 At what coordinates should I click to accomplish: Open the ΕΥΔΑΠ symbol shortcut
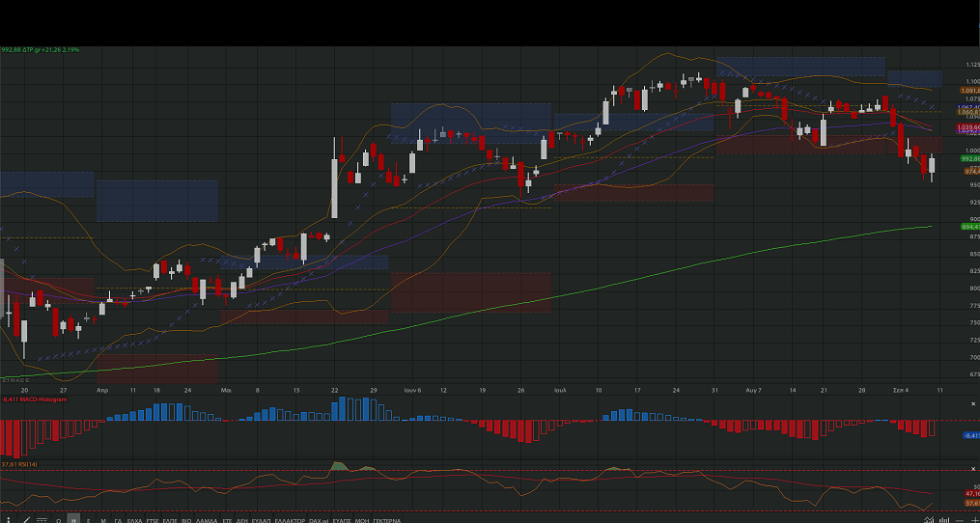pyautogui.click(x=261, y=520)
